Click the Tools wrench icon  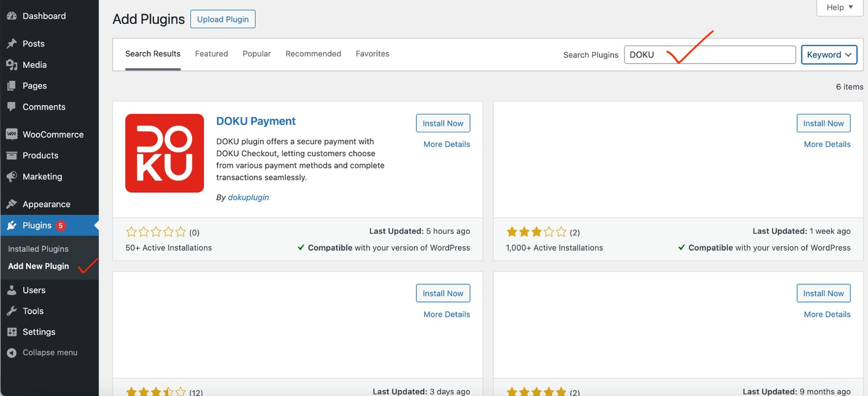tap(11, 311)
